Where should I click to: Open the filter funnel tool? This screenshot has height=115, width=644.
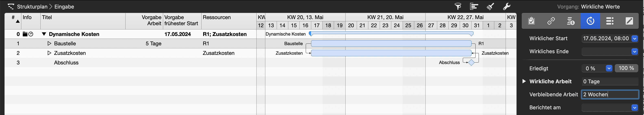(458, 6)
